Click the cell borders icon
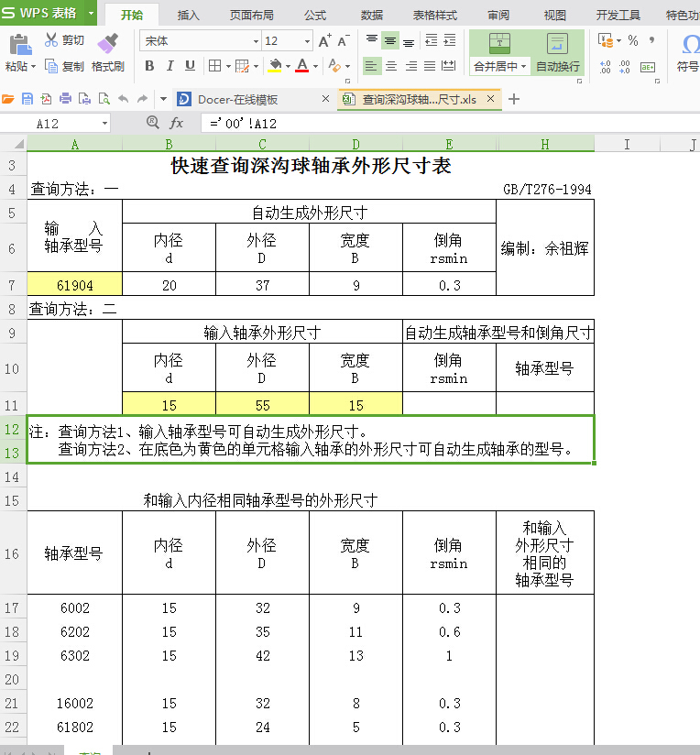 coord(214,65)
